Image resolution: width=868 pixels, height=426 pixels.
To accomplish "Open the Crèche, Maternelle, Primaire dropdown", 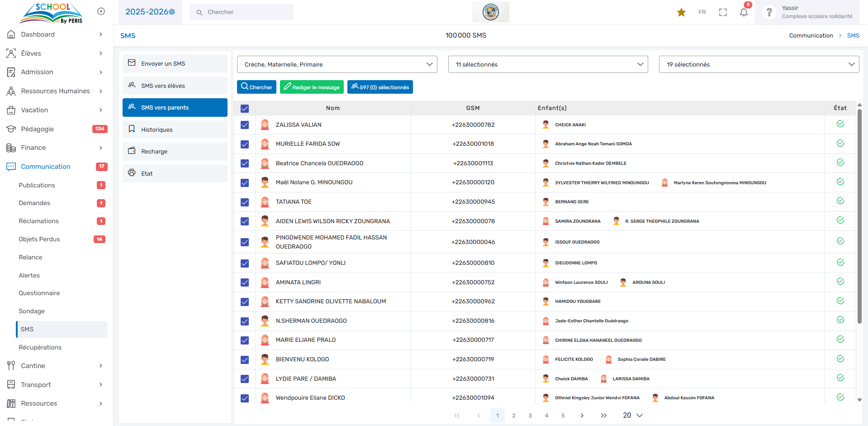I will 337,64.
